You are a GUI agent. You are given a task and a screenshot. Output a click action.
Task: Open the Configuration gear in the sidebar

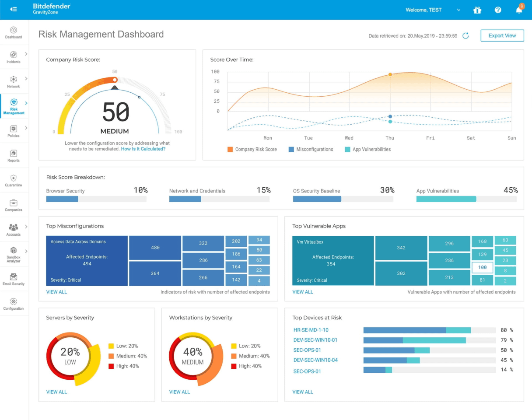click(14, 304)
